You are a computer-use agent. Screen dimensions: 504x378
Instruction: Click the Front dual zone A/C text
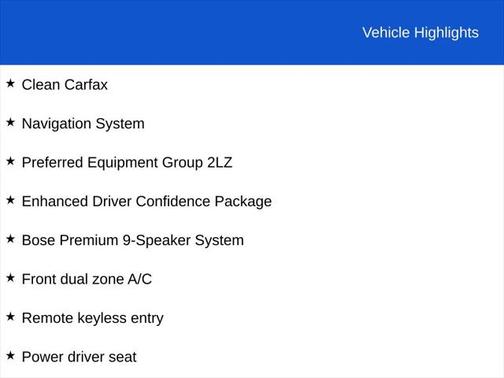(x=87, y=279)
